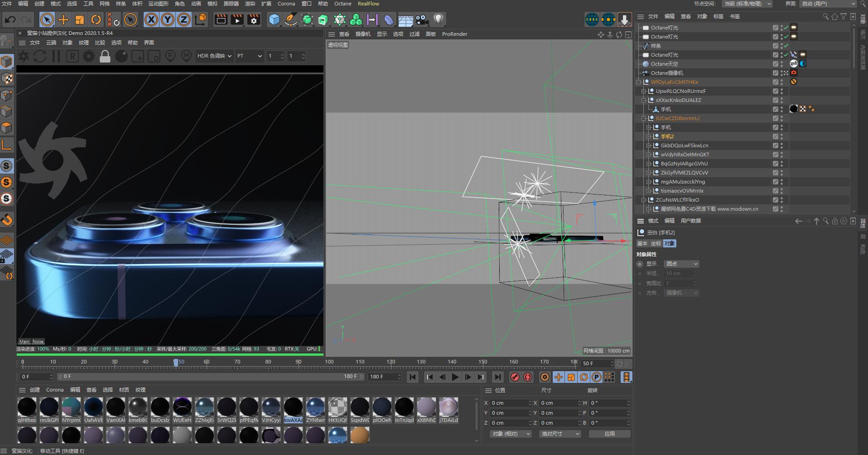Toggle Octane clay mode sphere icon
The height and width of the screenshot is (455, 868).
[121, 56]
